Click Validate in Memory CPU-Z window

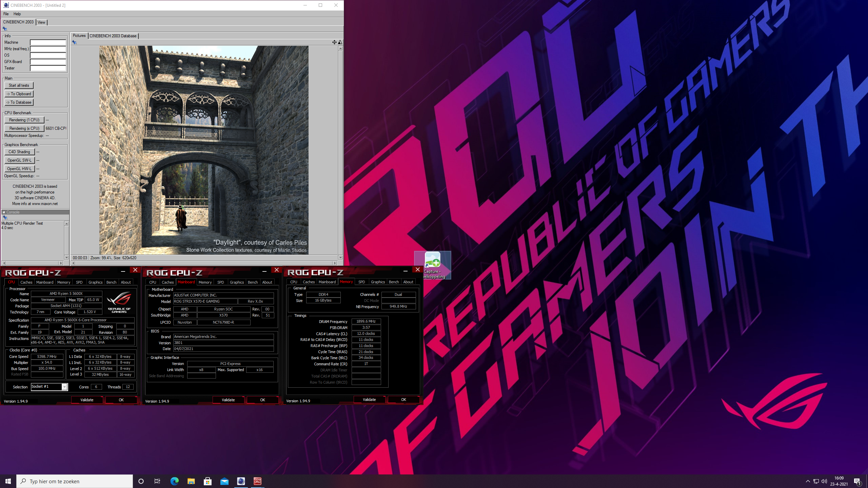tap(369, 400)
